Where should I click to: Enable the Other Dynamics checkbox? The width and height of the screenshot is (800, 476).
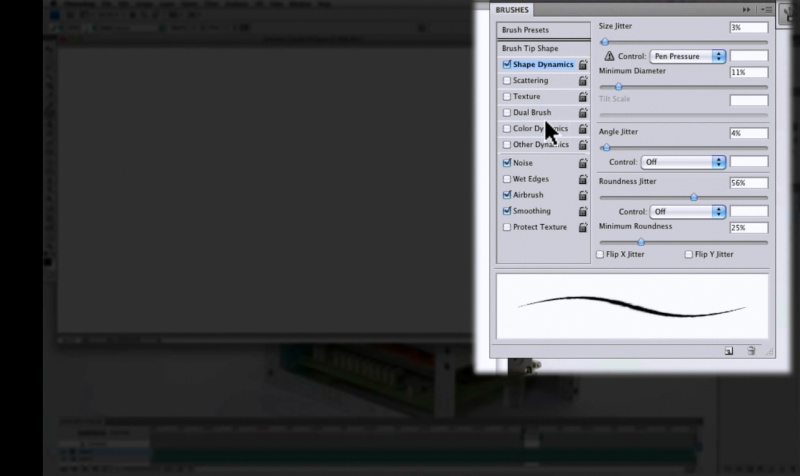coord(507,144)
